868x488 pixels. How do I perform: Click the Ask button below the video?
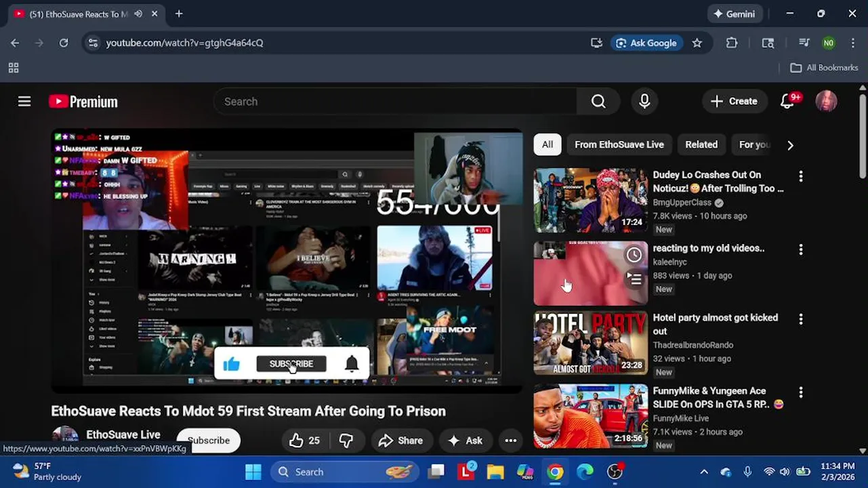point(465,441)
